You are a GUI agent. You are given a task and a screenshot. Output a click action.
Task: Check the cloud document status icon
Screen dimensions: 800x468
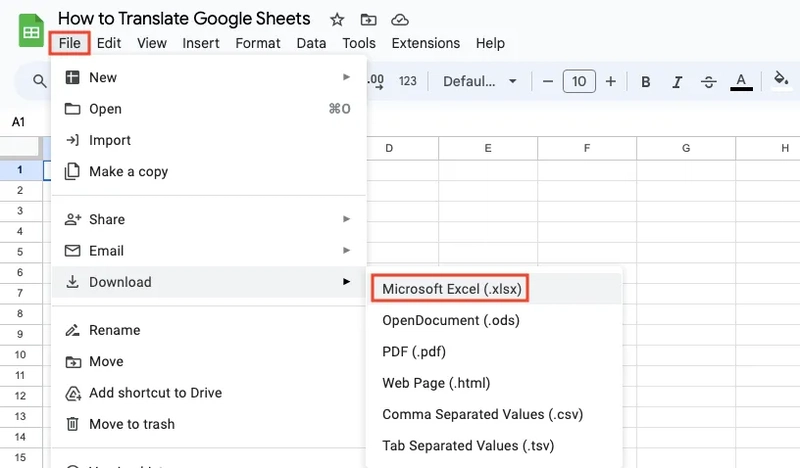400,20
